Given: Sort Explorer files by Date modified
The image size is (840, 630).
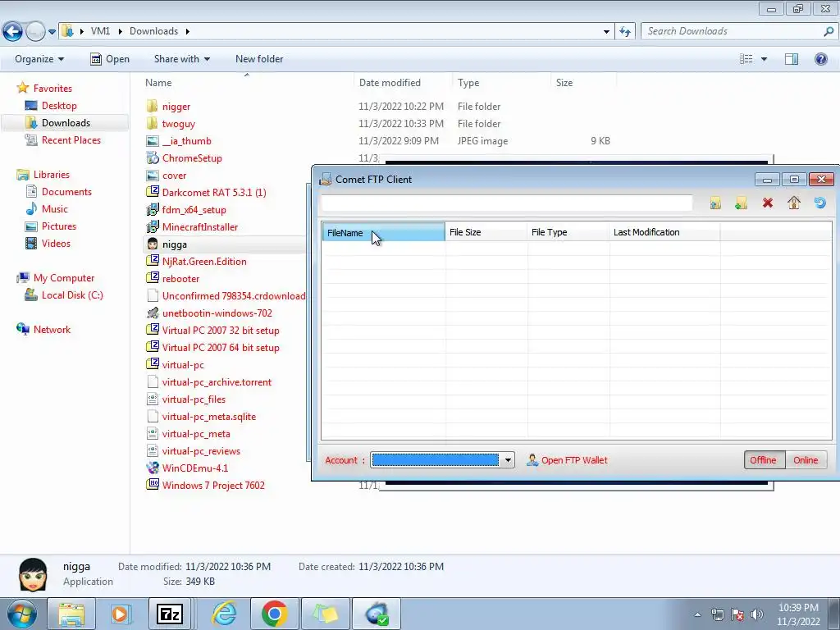Looking at the screenshot, I should pos(402,83).
